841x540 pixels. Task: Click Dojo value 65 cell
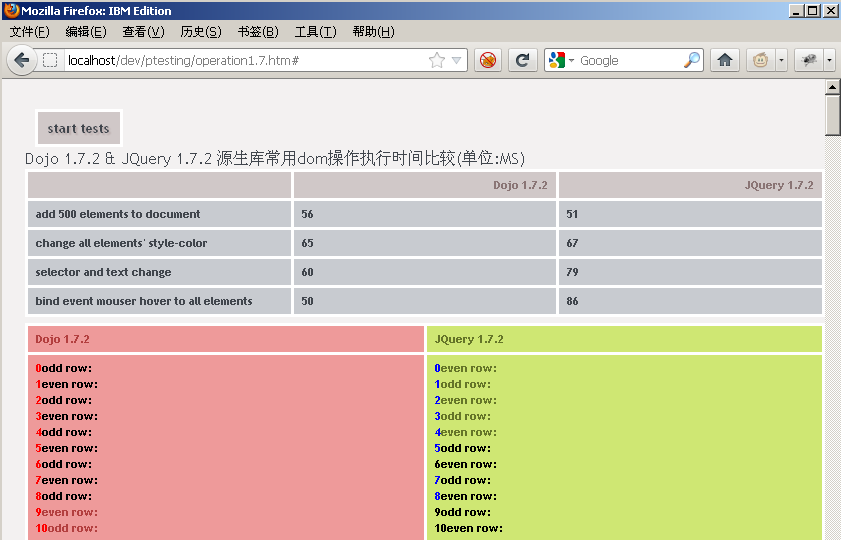tap(425, 243)
